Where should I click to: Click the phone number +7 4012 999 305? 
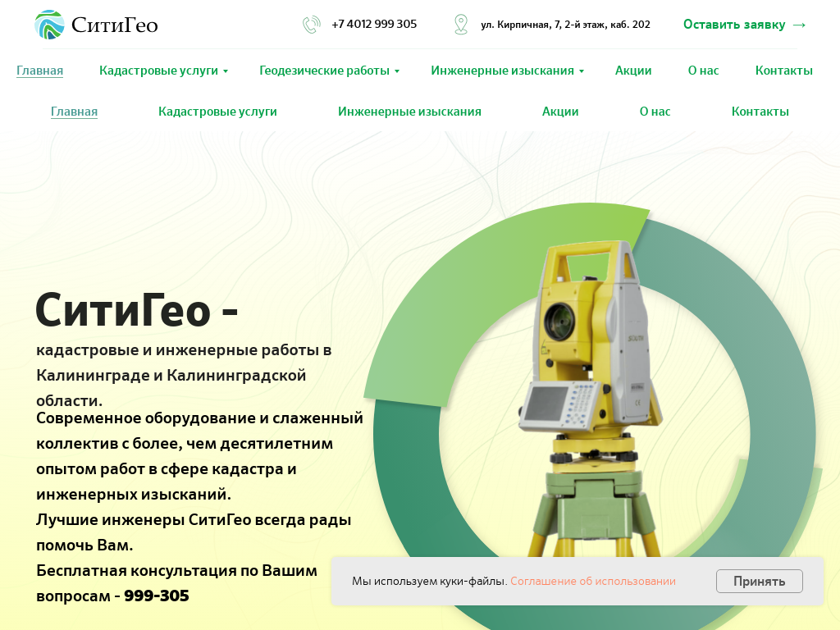374,24
